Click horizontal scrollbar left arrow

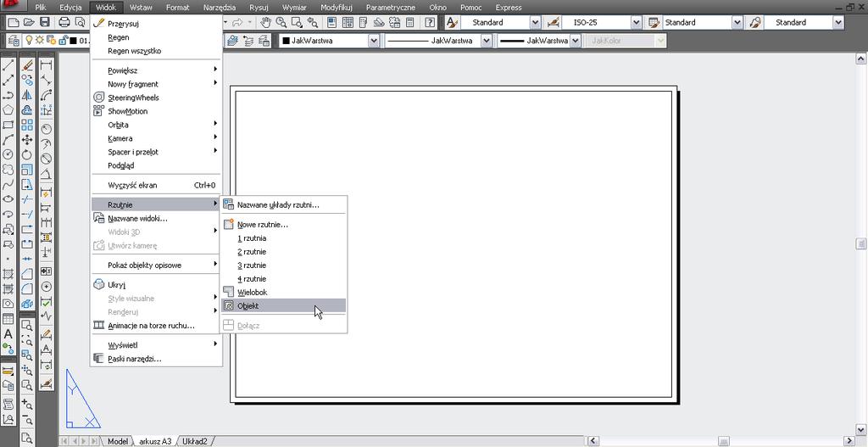tap(593, 441)
